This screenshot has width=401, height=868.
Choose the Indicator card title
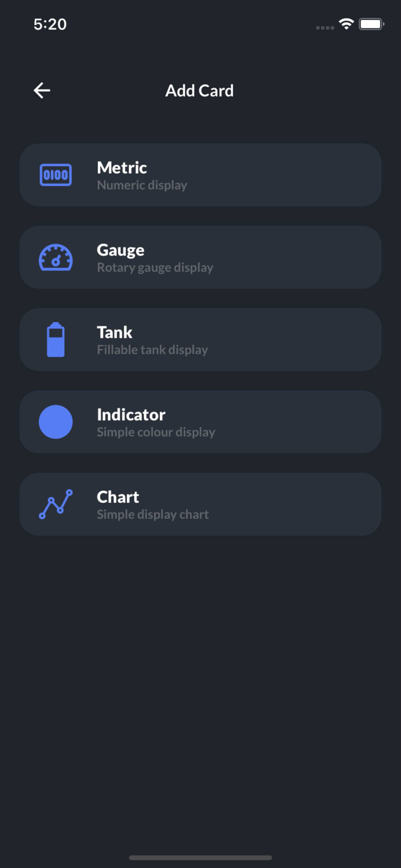pos(131,415)
